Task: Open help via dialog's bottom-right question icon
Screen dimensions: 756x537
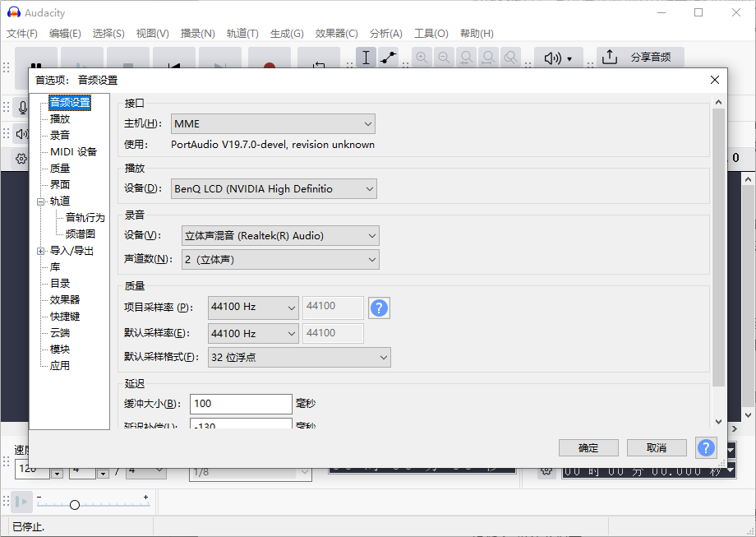Action: [x=705, y=447]
